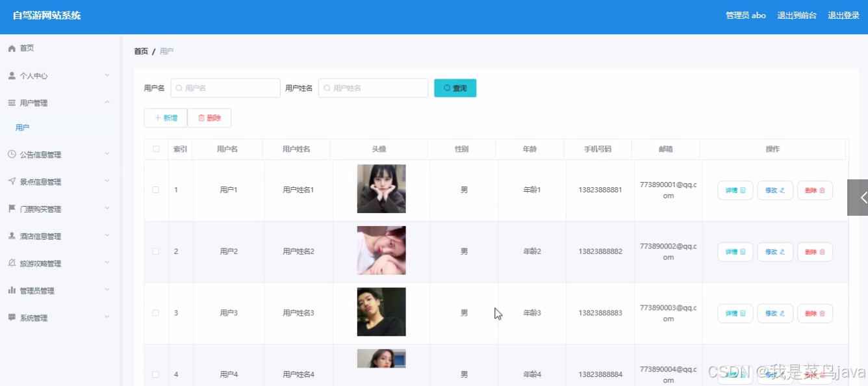Click the home icon beside 首页 in the sidebar
The width and height of the screenshot is (868, 386).
[x=12, y=48]
